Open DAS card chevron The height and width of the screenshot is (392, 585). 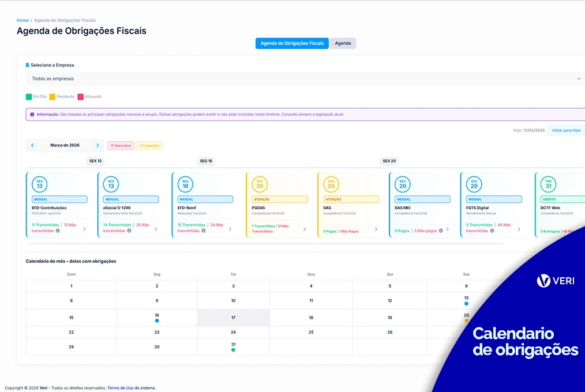point(376,229)
